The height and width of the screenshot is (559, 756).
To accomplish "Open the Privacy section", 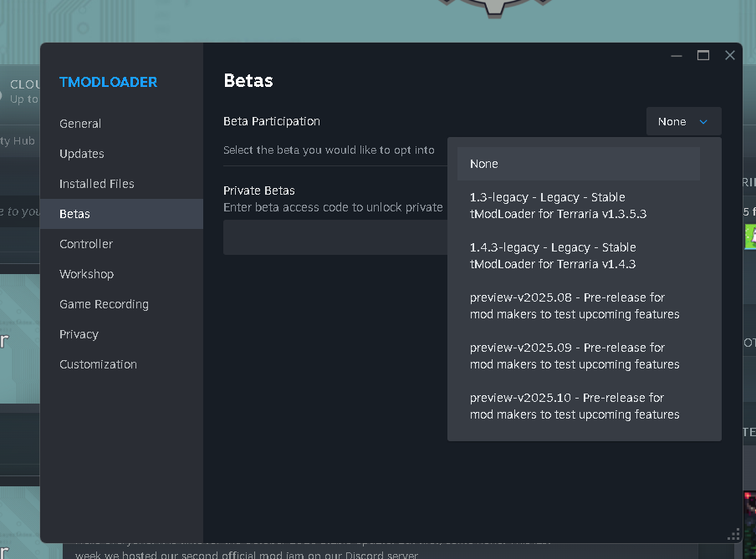I will [79, 334].
